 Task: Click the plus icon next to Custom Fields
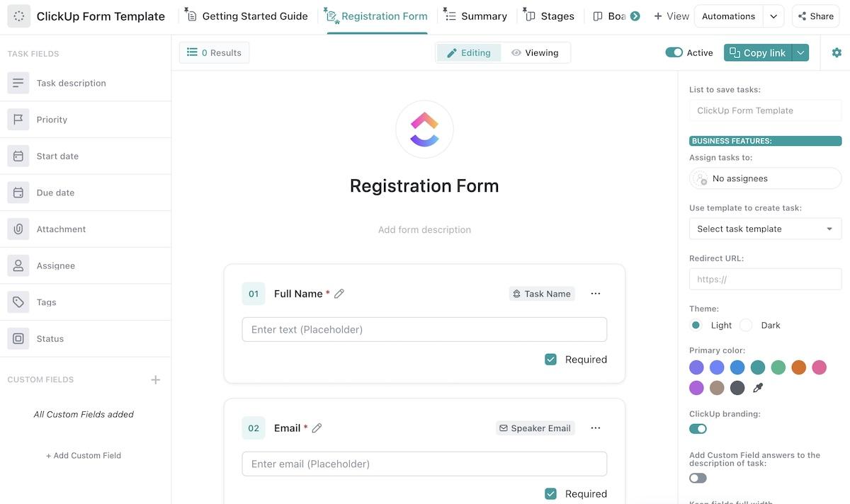pyautogui.click(x=156, y=380)
